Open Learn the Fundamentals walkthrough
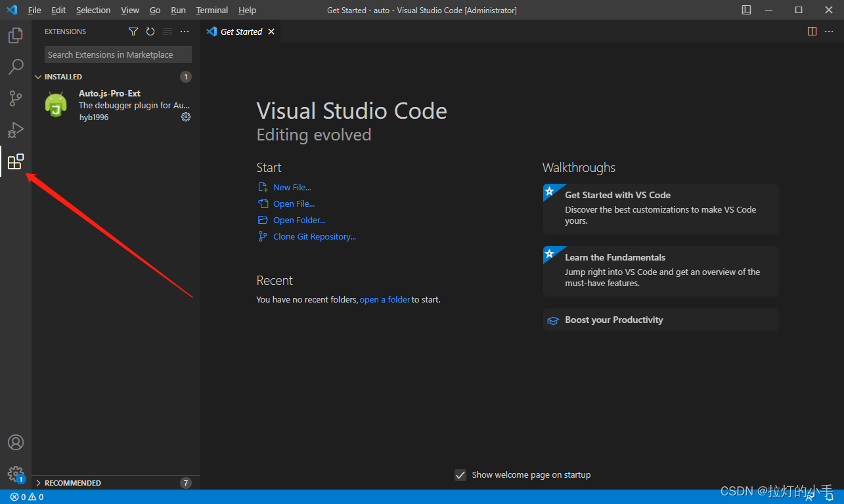Viewport: 844px width, 504px height. [x=661, y=271]
